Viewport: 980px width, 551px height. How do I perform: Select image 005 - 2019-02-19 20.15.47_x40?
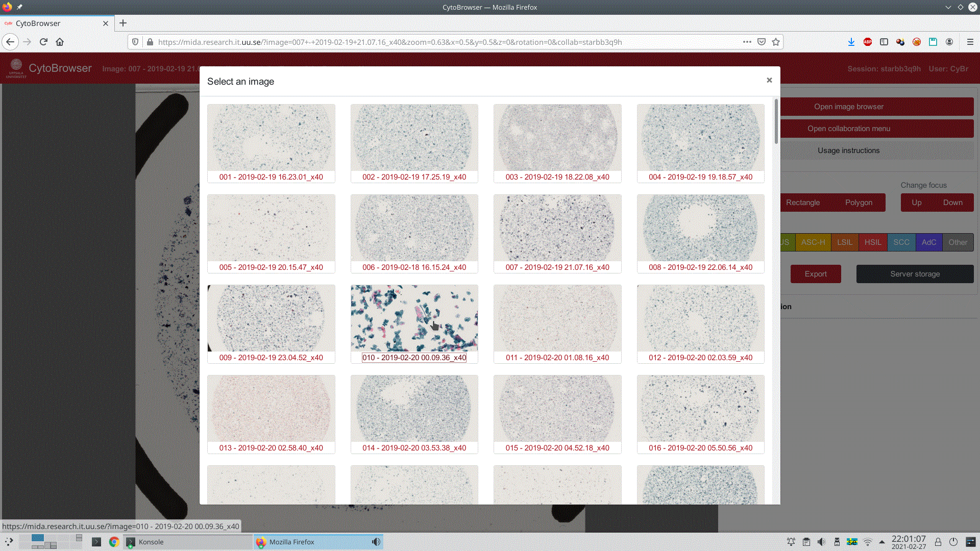[271, 234]
